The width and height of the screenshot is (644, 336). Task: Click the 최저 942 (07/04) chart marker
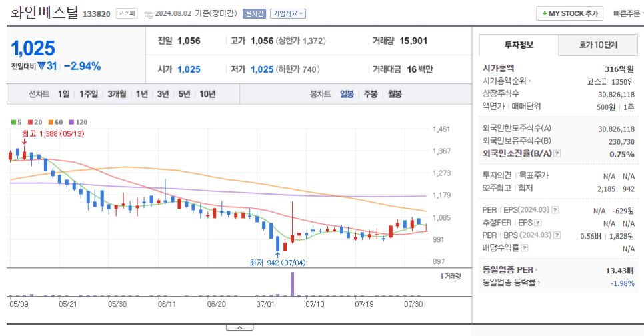pos(277,263)
